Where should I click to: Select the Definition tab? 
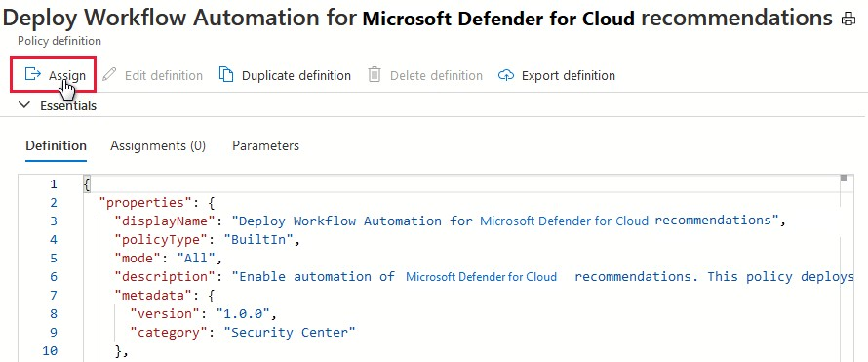[x=56, y=145]
